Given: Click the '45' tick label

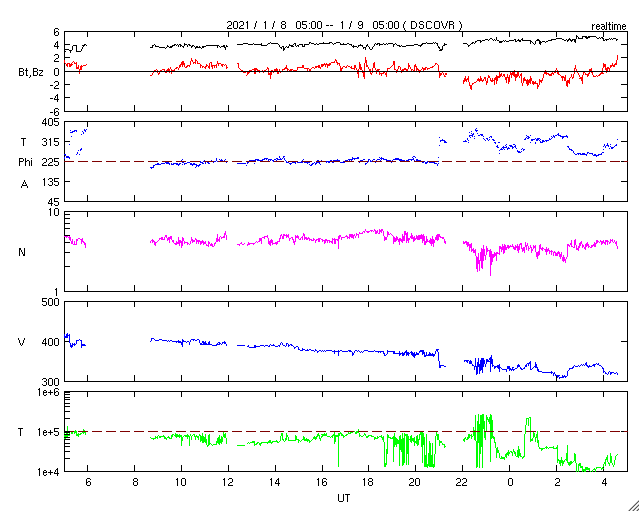Looking at the screenshot, I should [x=54, y=203].
